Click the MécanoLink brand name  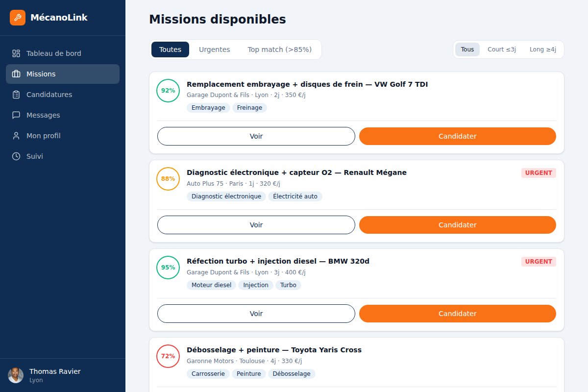tap(59, 18)
